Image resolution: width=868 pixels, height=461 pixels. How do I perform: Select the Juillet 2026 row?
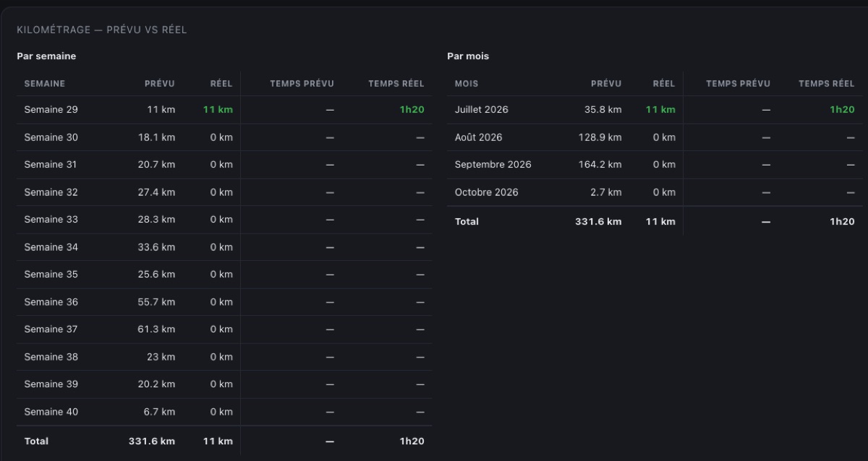[655, 110]
